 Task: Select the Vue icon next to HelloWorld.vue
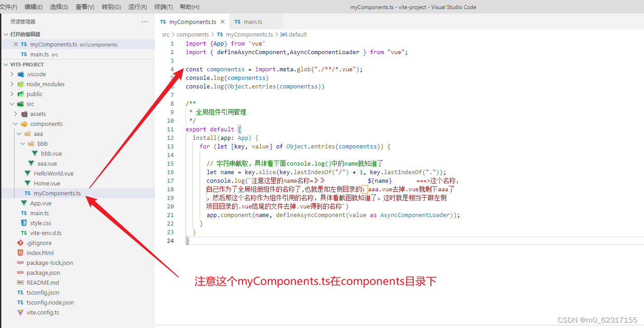(28, 173)
